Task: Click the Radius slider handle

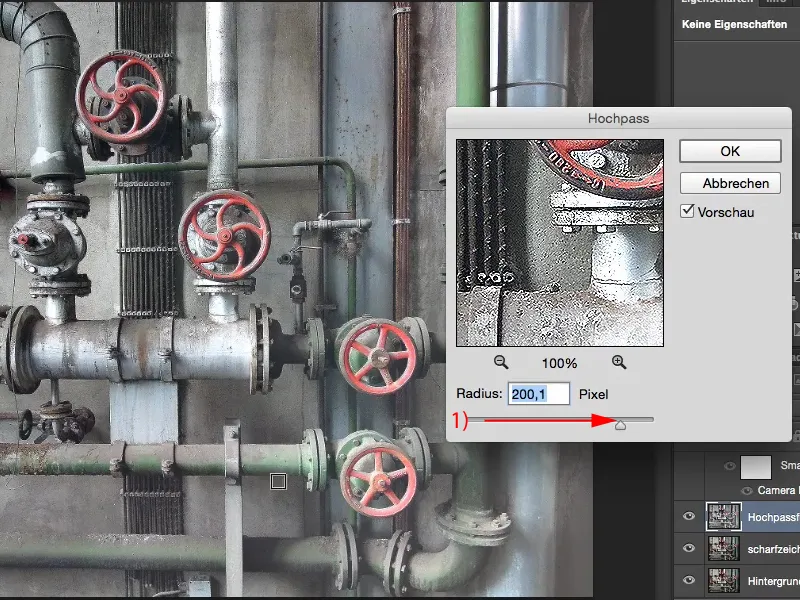Action: tap(620, 425)
